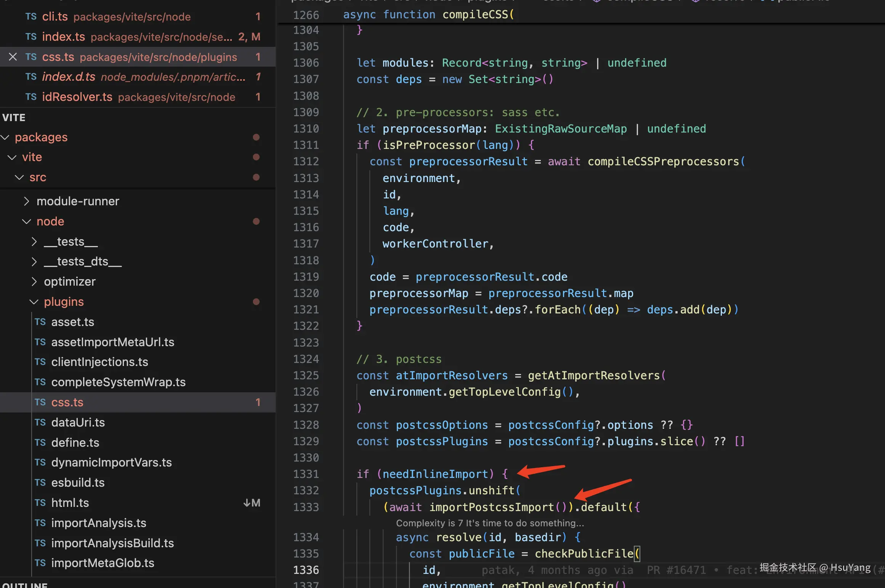Click the TS icon beside asset.ts
Viewport: 885px width, 588px height.
[x=40, y=322]
